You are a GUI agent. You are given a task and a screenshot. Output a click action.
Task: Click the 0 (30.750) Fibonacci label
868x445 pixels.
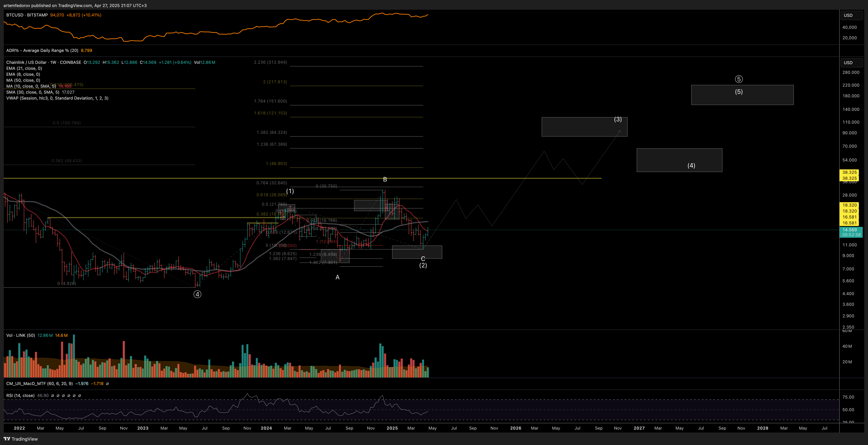326,186
